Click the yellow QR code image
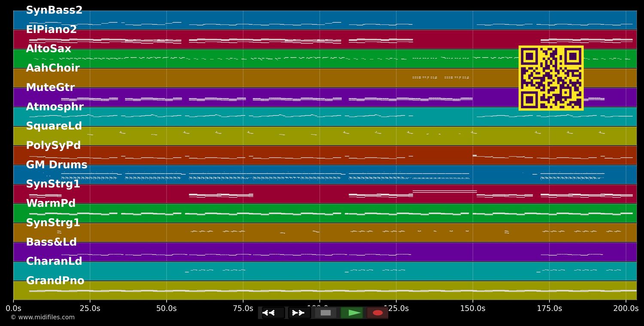 (551, 78)
